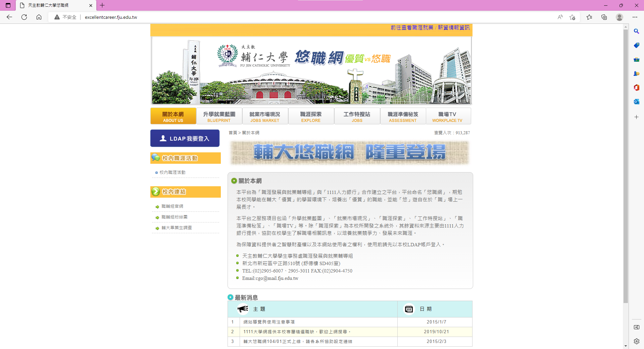
Task: Go back to the previous page
Action: pyautogui.click(x=9, y=17)
